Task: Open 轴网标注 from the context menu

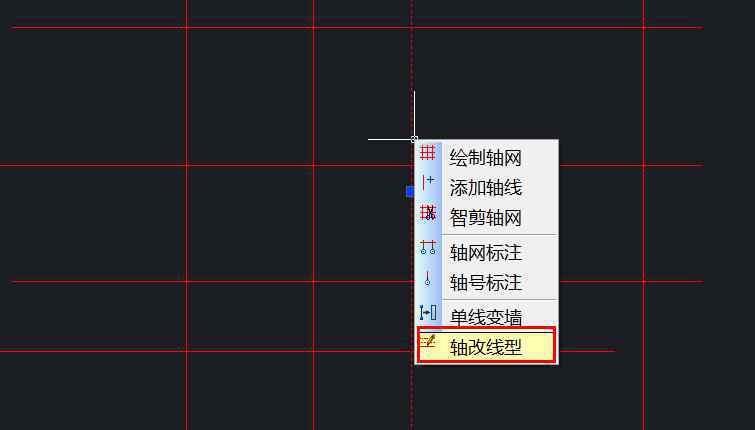Action: coord(486,252)
